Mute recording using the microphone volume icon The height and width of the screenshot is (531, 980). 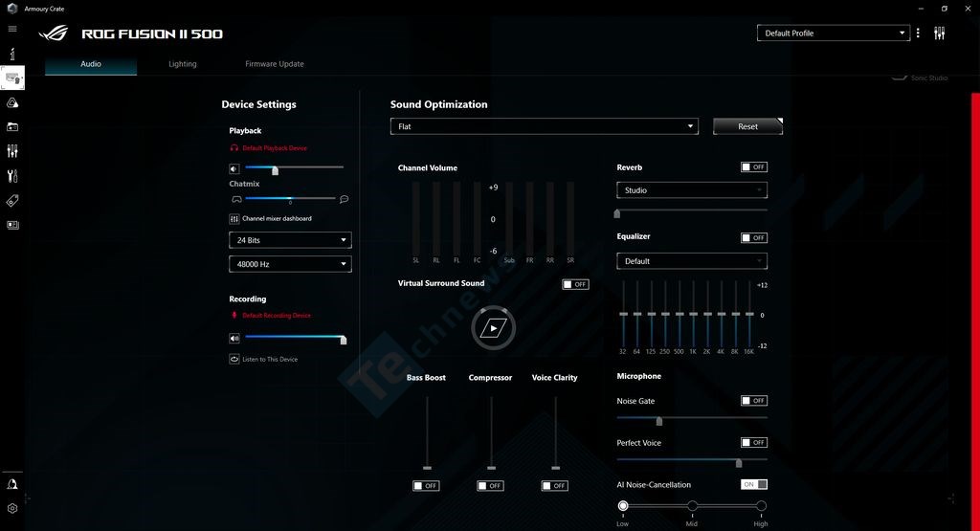[x=234, y=339]
